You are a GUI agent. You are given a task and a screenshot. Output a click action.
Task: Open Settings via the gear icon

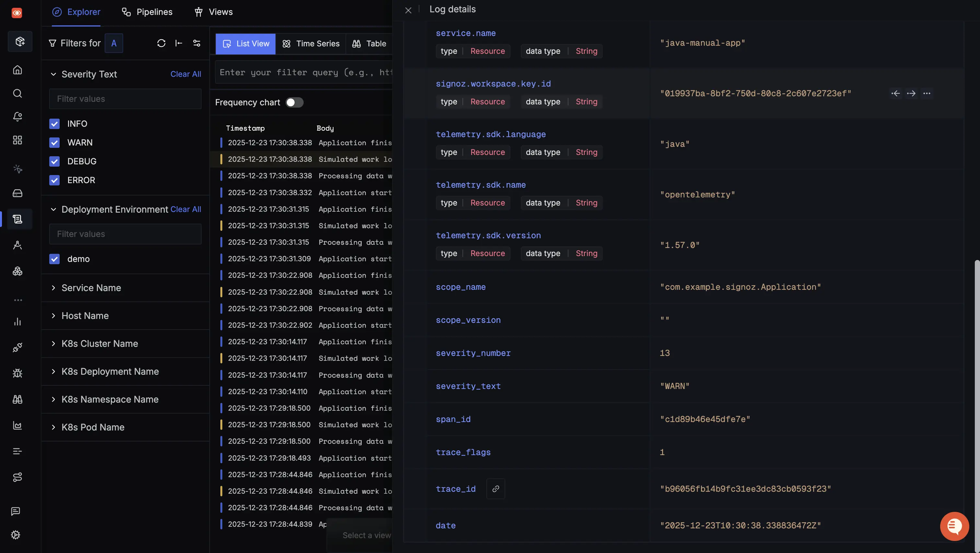coord(16,535)
